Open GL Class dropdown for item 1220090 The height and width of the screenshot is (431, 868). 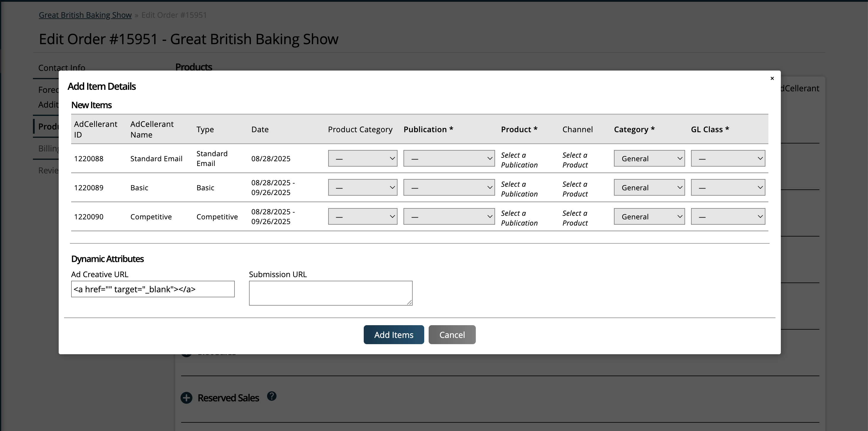(728, 216)
